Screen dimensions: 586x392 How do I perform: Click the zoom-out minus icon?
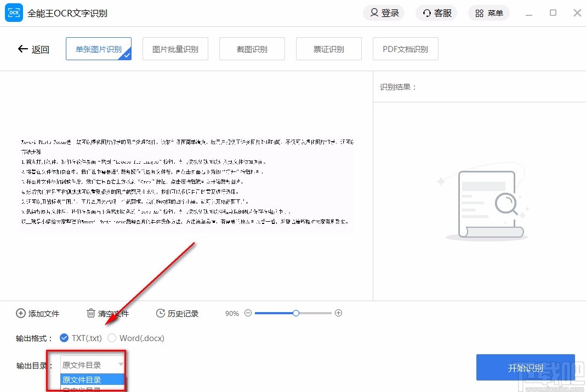(248, 313)
